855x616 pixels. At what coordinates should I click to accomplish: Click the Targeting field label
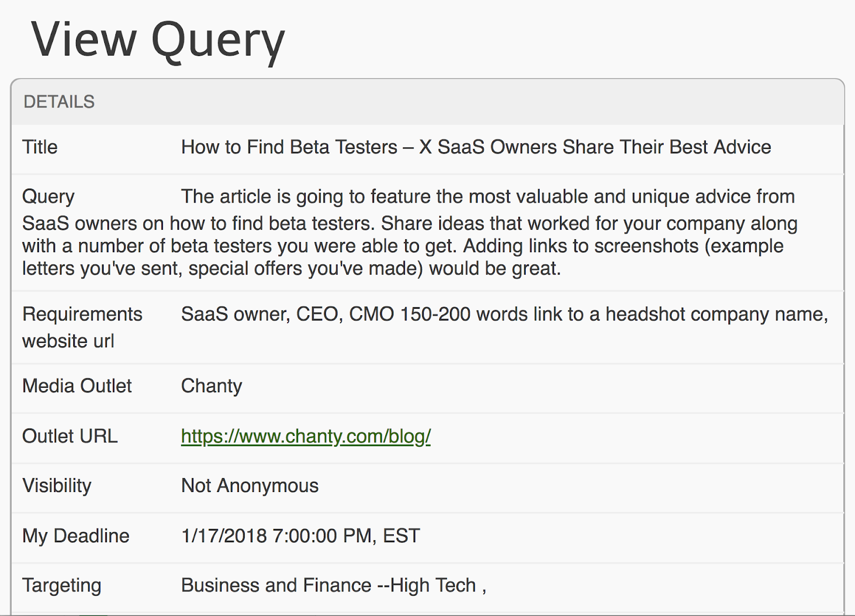[x=62, y=586]
